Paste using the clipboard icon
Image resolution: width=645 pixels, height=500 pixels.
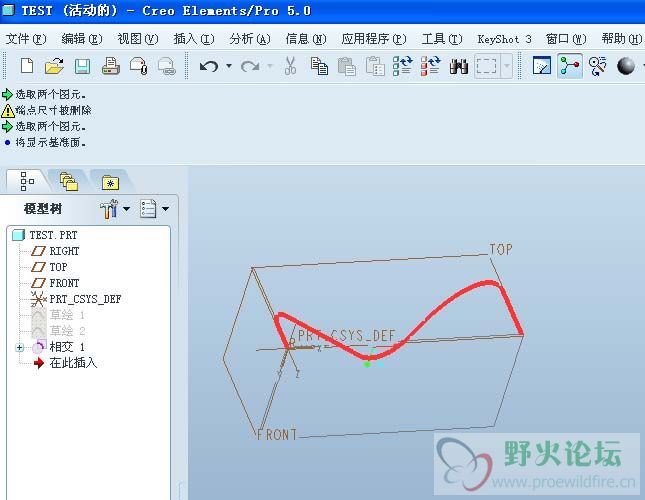pyautogui.click(x=347, y=66)
